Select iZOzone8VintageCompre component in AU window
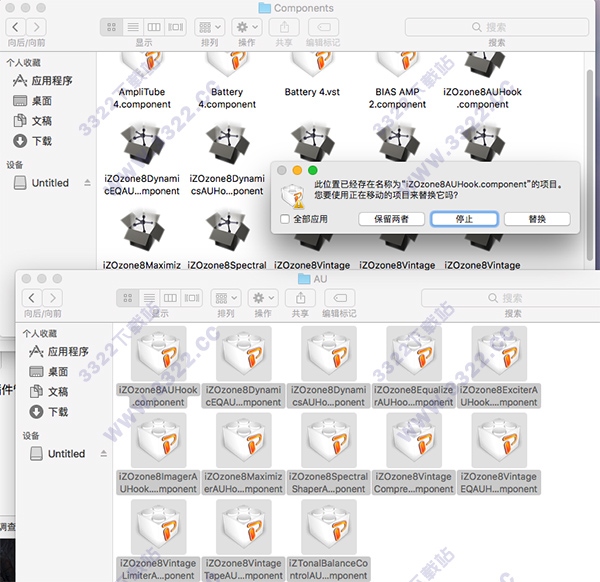 click(x=414, y=454)
